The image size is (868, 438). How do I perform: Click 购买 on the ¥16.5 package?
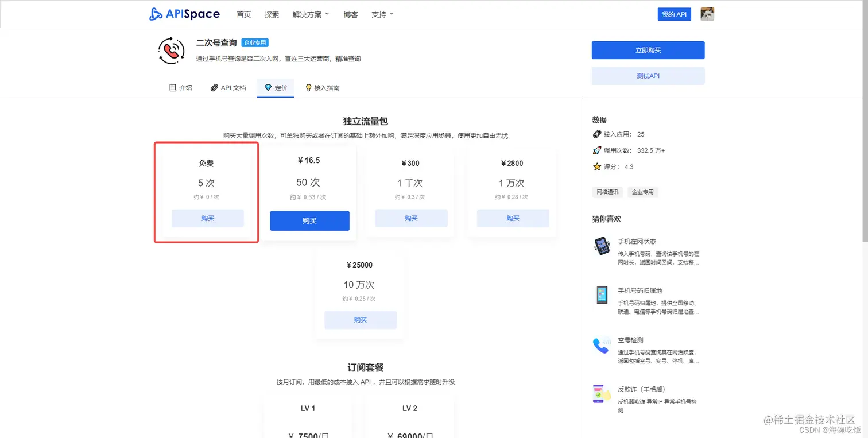click(x=309, y=220)
